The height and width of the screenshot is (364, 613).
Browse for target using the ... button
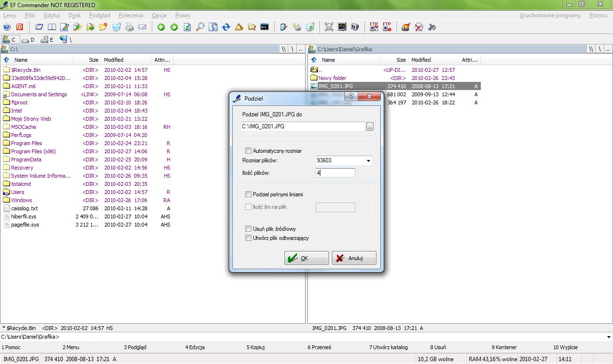(x=370, y=127)
